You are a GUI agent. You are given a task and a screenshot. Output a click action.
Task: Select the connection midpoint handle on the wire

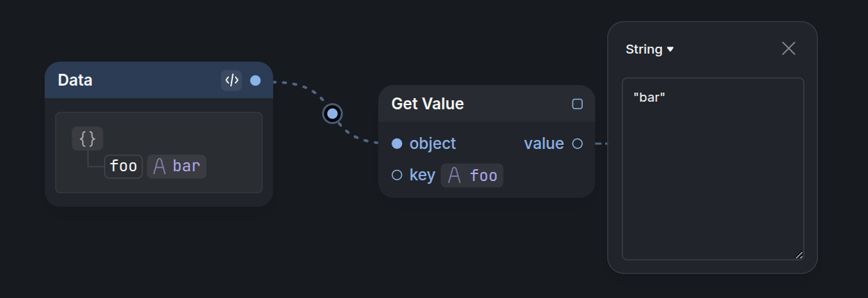click(332, 113)
